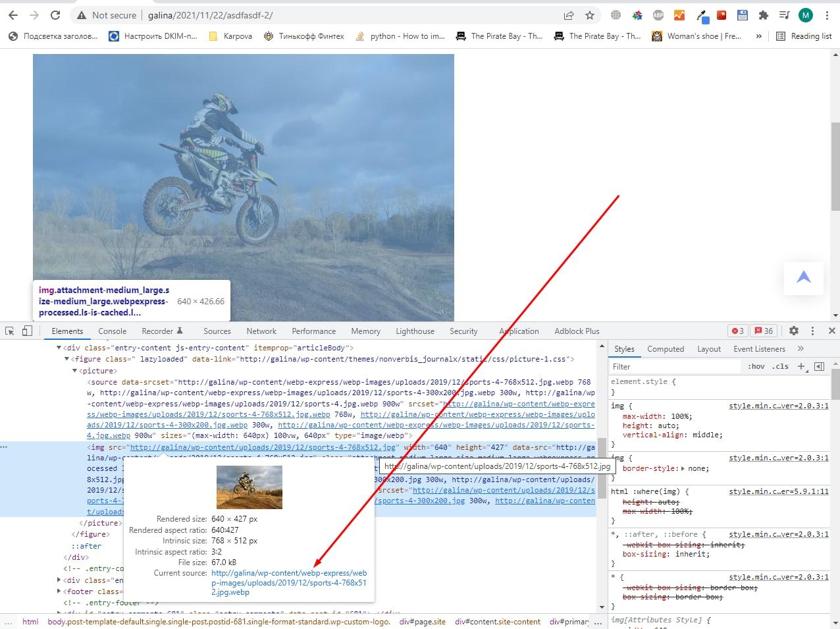840x629 pixels.
Task: Open DevTools settings gear
Action: coord(793,331)
